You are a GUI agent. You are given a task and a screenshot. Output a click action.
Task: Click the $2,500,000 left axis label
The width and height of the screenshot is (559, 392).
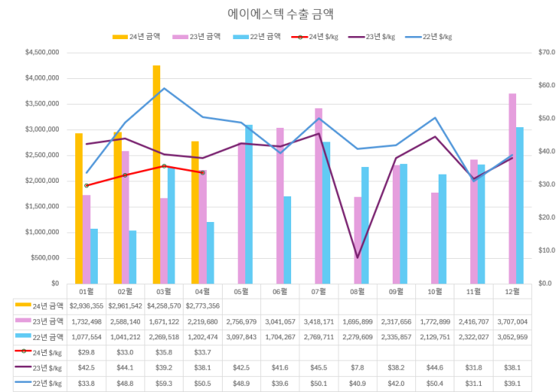coord(42,155)
